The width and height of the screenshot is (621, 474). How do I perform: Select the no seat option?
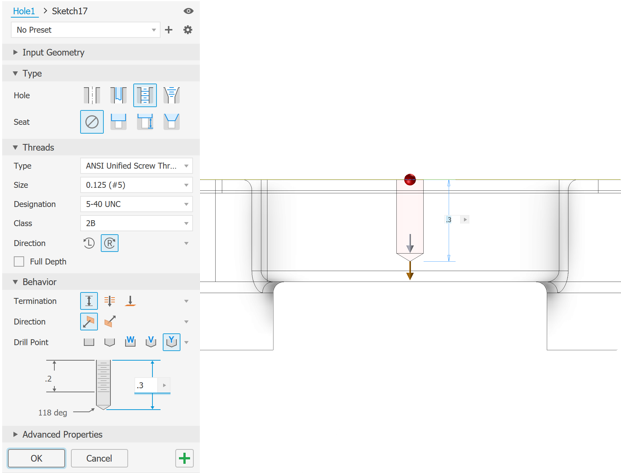point(92,122)
